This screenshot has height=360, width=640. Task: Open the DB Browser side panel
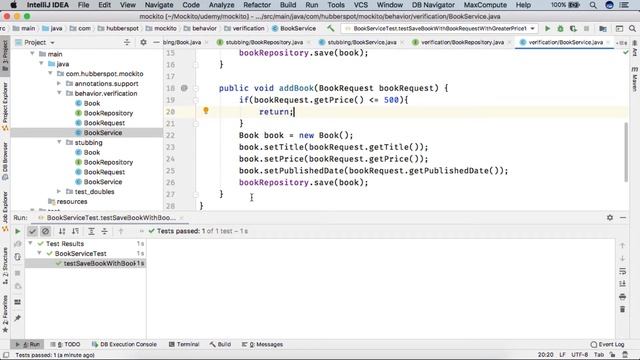point(5,162)
